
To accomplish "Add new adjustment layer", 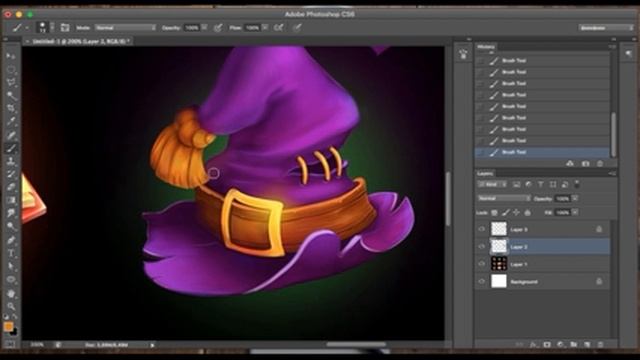I will [560, 345].
